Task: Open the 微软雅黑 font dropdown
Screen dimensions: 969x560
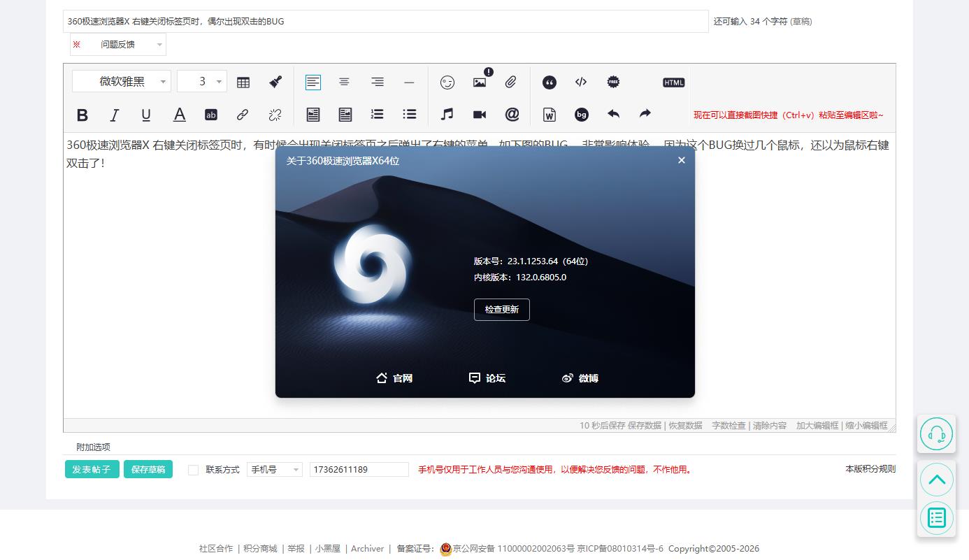Action: (x=122, y=82)
